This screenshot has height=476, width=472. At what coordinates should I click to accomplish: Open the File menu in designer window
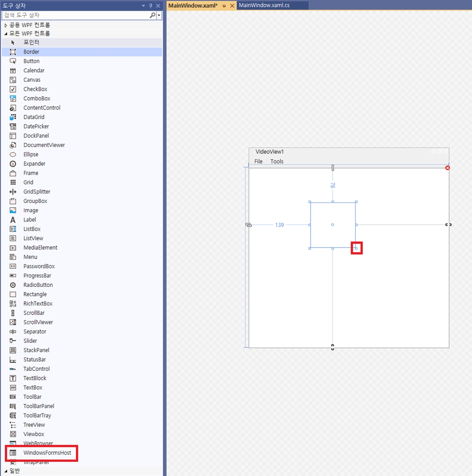click(258, 161)
